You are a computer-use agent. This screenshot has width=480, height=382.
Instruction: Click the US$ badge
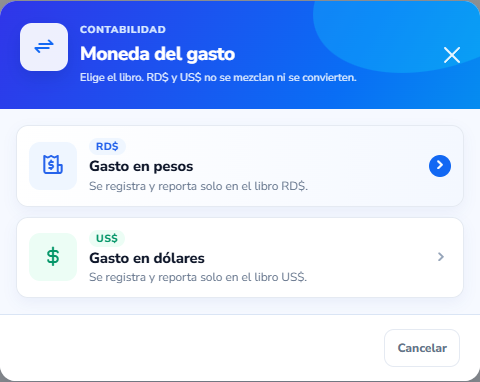107,238
